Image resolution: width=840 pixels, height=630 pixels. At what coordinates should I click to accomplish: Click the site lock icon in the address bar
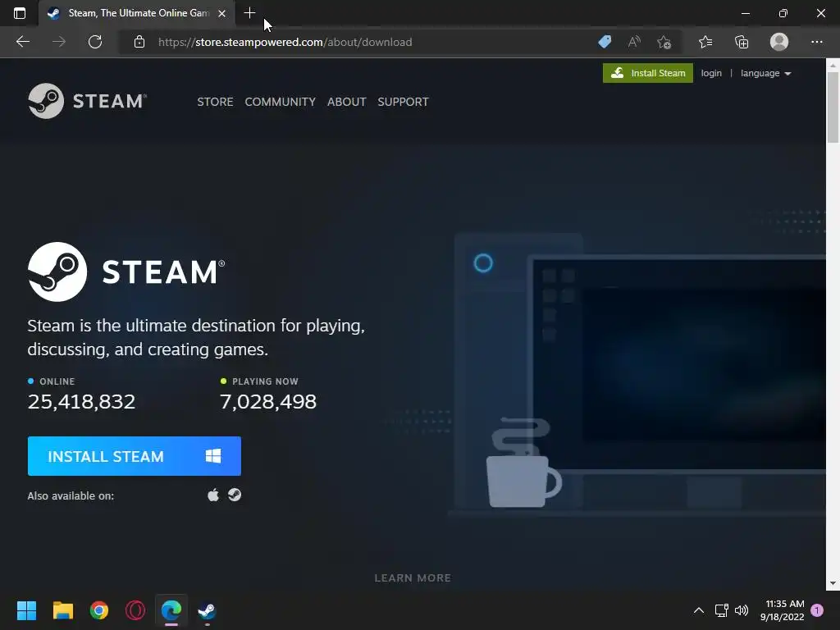[x=139, y=42]
